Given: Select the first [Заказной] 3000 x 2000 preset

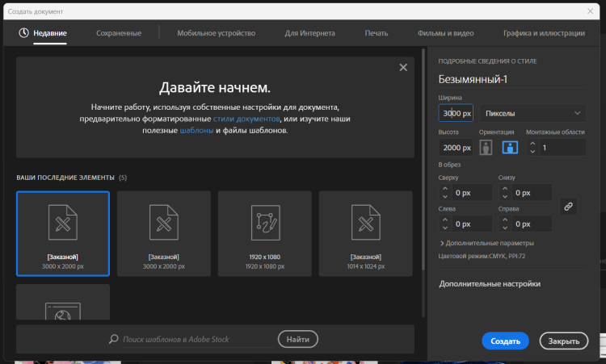Looking at the screenshot, I should [63, 233].
